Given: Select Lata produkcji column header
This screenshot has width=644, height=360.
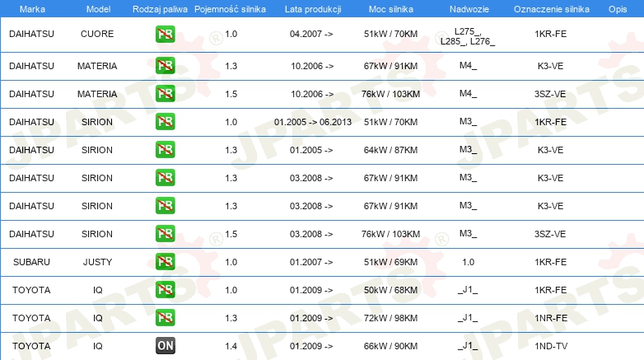Looking at the screenshot, I should click(x=313, y=9).
